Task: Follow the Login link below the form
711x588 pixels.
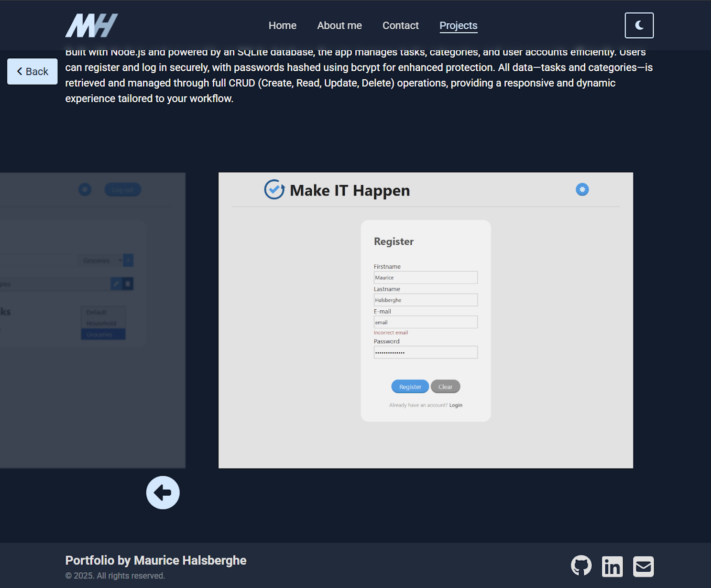Action: tap(456, 405)
